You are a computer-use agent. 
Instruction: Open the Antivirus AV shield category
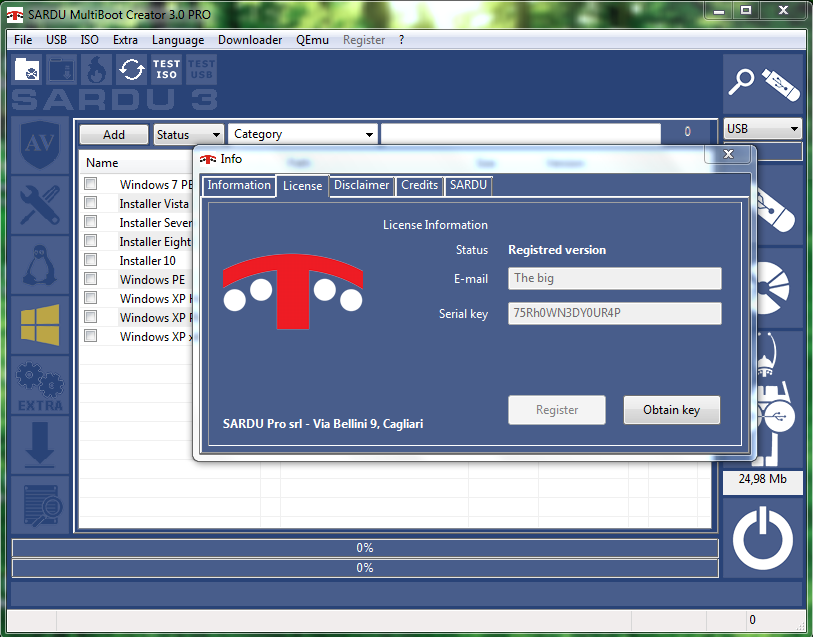coord(40,145)
